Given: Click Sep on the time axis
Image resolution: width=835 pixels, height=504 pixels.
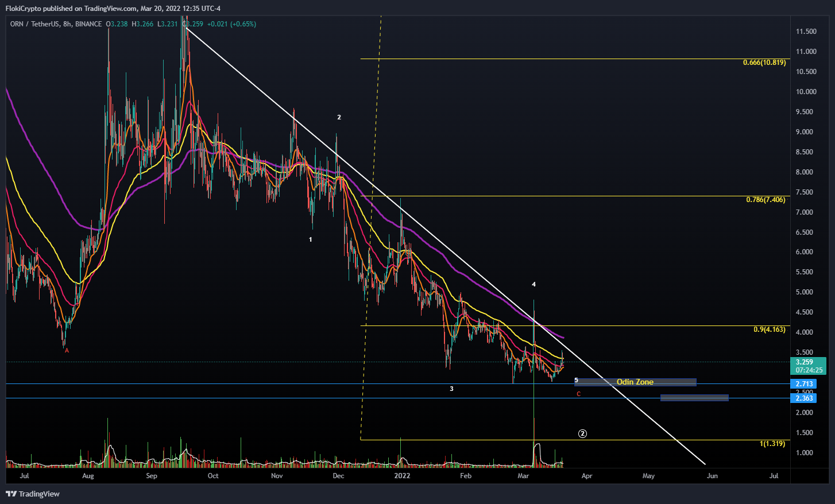Looking at the screenshot, I should [152, 476].
